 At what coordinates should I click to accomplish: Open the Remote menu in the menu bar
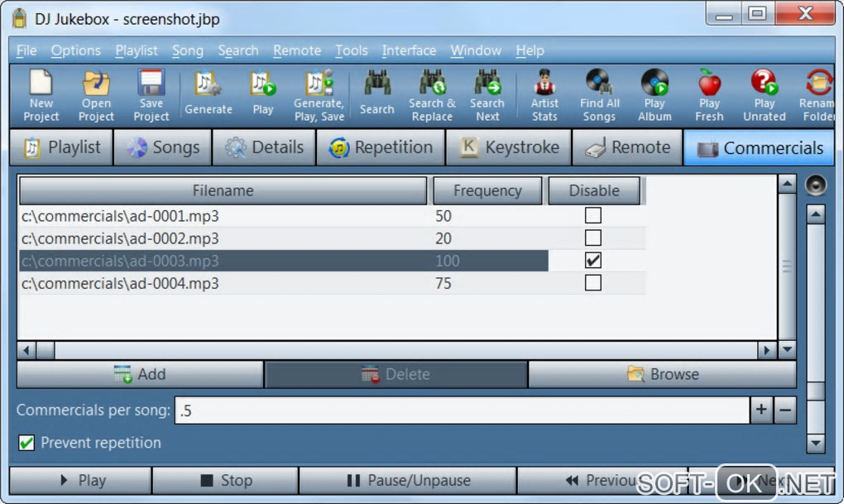tap(297, 50)
